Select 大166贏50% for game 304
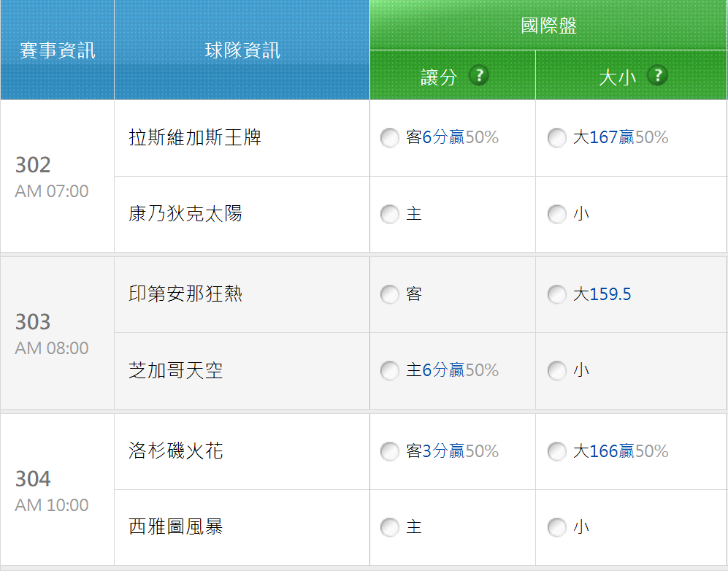Viewport: 728px width, 571px height. click(557, 451)
